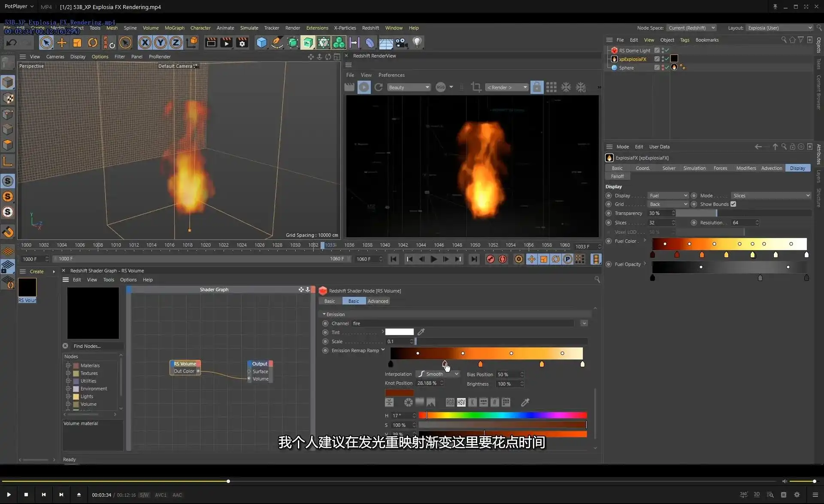Screen dimensions: 824x504
Task: Switch to the Advection tab
Action: tap(771, 168)
